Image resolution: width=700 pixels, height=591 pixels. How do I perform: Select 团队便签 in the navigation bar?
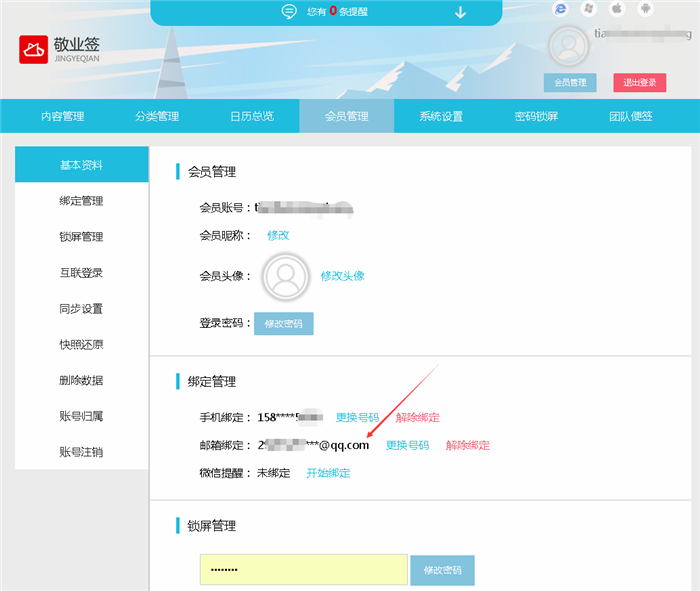click(631, 116)
